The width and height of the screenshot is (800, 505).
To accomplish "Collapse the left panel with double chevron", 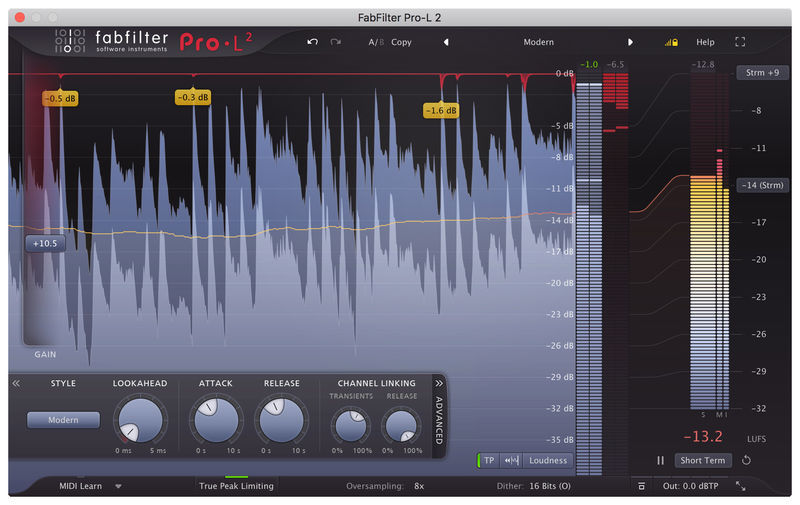I will (16, 383).
